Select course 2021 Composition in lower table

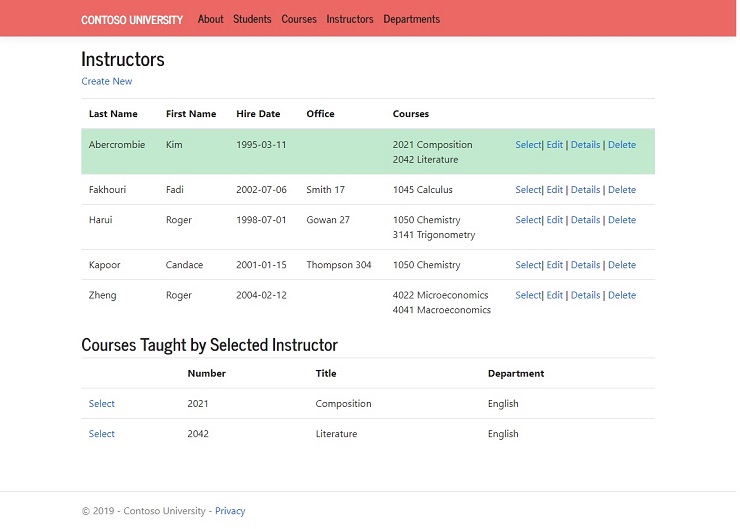(101, 403)
